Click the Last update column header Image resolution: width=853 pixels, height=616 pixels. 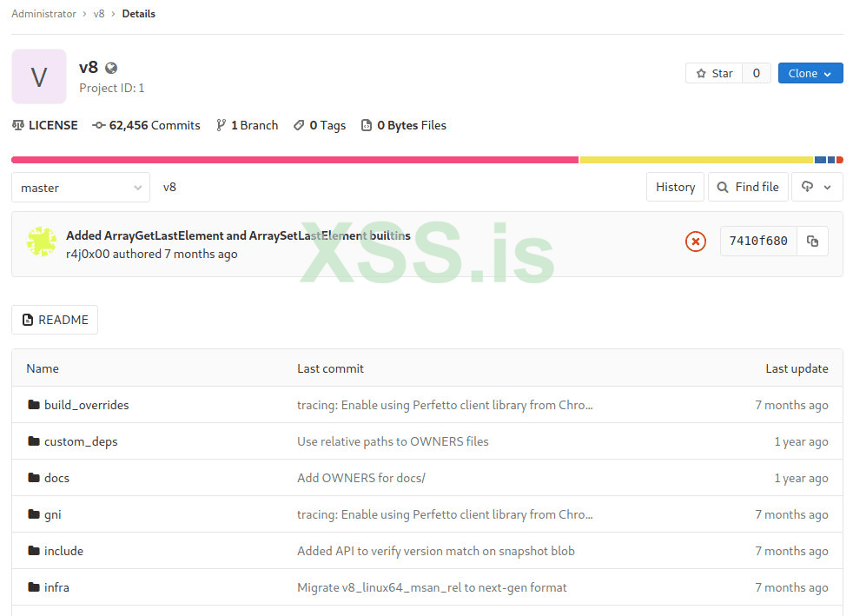coord(797,369)
